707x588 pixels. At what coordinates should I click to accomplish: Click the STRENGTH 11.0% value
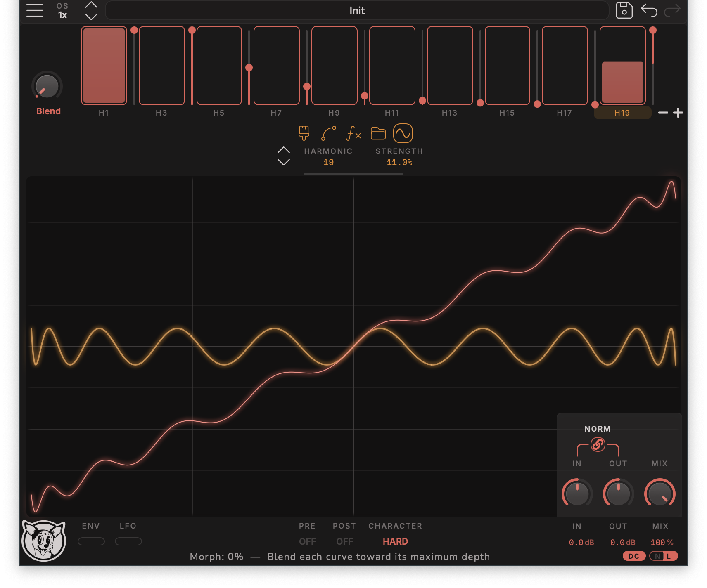pos(399,162)
